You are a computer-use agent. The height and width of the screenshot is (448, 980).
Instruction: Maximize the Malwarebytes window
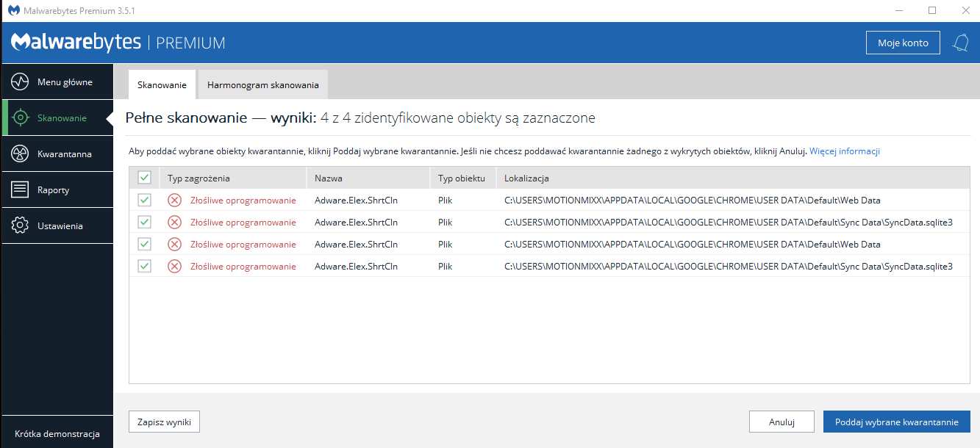931,10
